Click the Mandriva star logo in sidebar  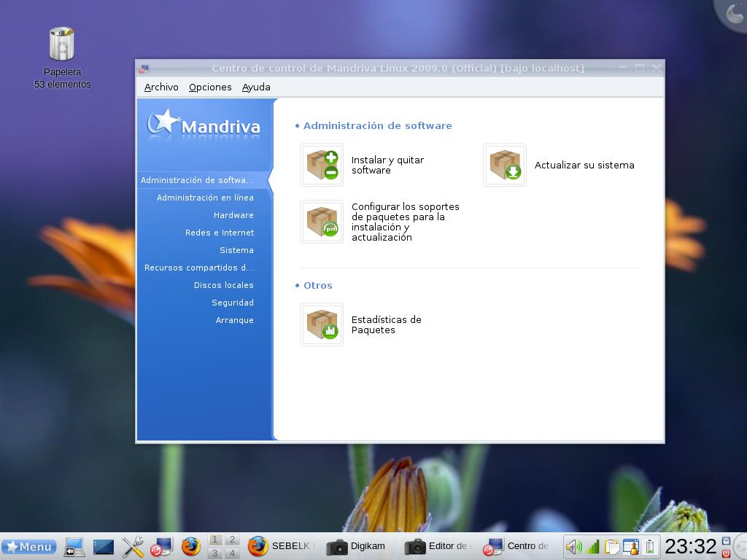click(204, 125)
